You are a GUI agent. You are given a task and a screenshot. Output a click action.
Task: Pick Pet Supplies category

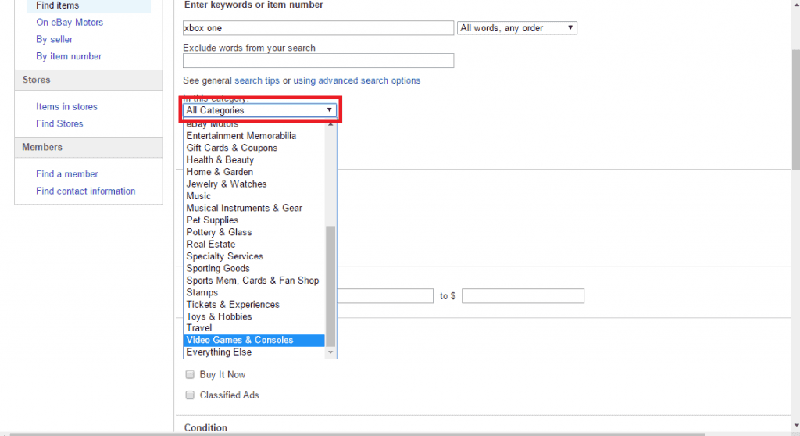(254, 220)
